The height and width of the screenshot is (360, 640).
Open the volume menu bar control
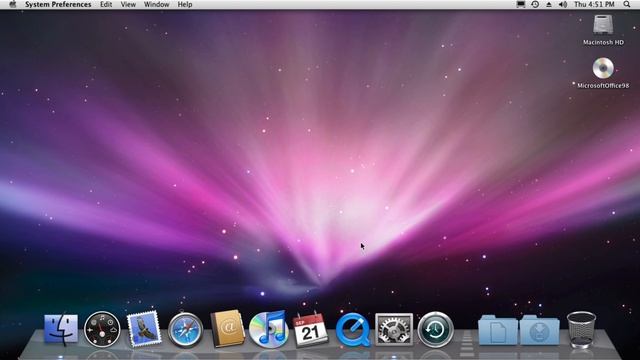tap(563, 4)
